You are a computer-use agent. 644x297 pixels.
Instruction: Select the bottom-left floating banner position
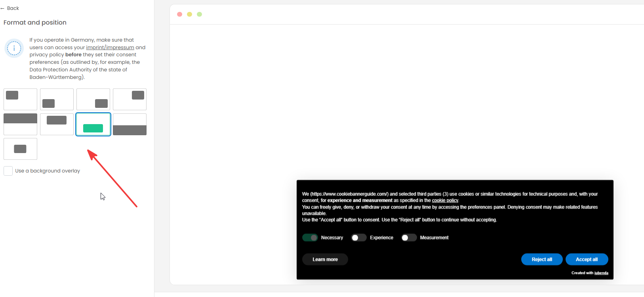[x=57, y=99]
